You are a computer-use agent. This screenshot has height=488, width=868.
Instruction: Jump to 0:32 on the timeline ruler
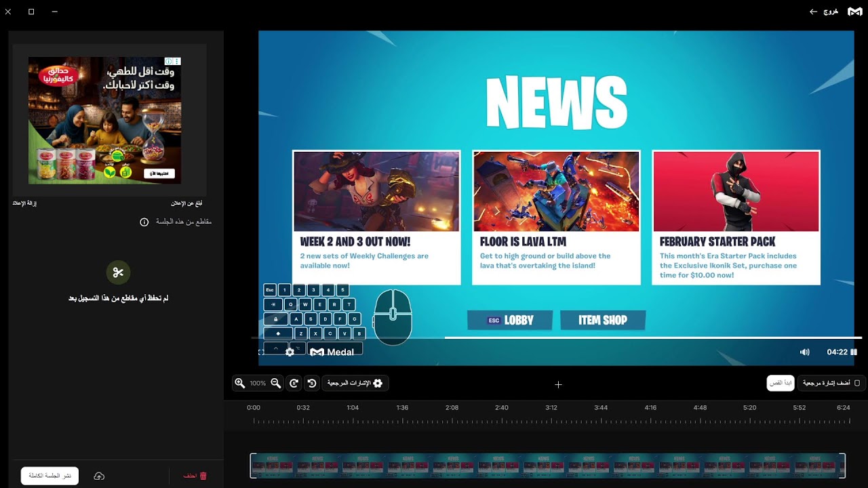pyautogui.click(x=303, y=407)
